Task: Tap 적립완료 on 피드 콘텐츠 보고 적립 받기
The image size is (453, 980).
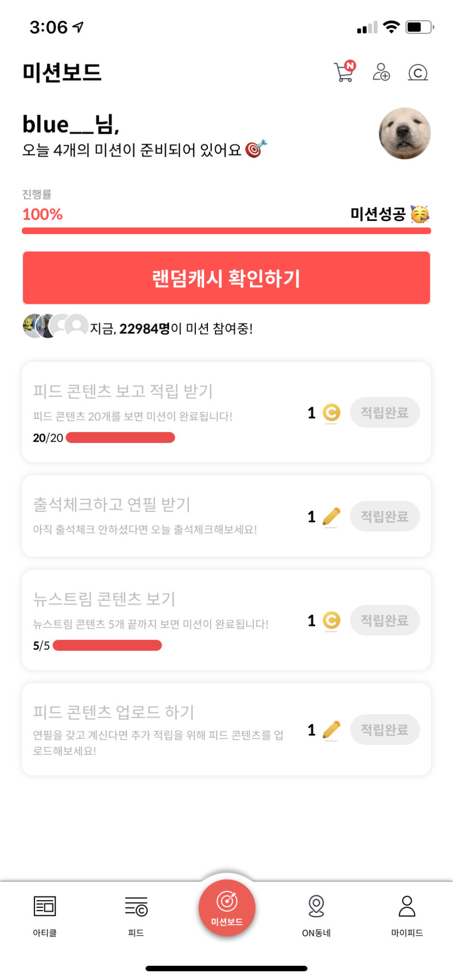Action: tap(385, 413)
